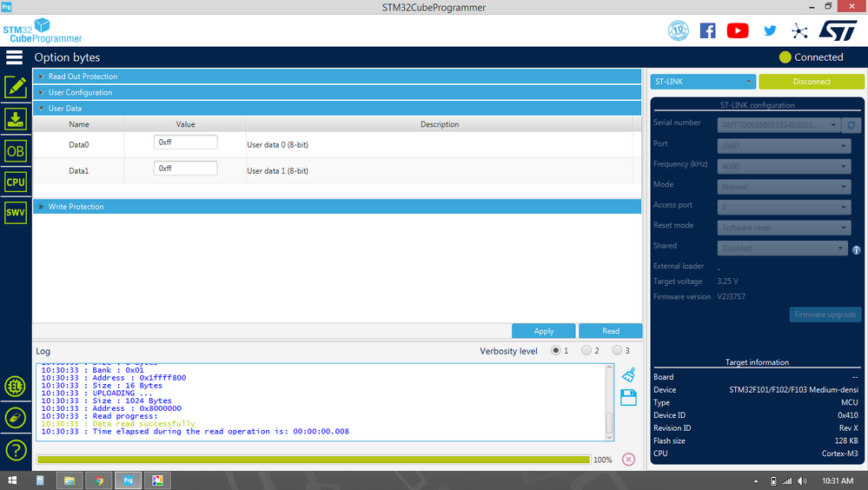
Task: Click the Apply button
Action: coord(544,330)
